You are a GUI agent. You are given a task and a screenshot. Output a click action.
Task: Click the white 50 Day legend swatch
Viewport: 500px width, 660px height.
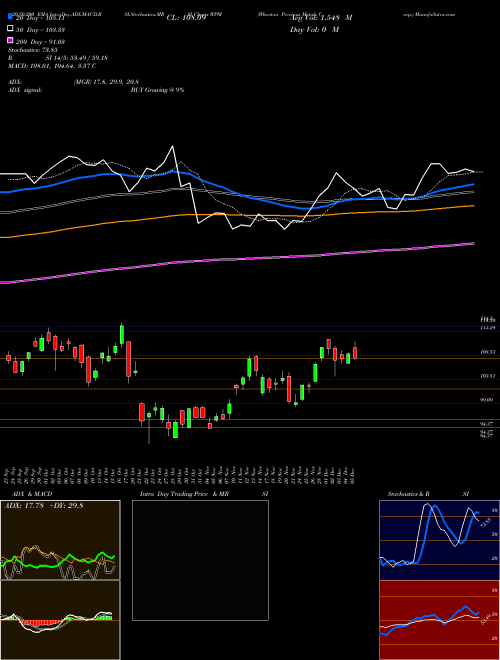(10, 29)
